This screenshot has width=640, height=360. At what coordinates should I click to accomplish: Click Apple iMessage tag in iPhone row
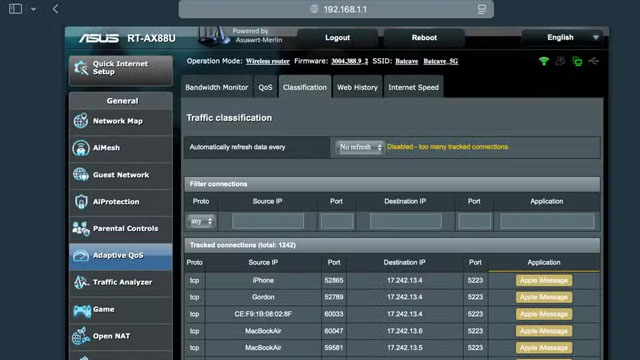tap(544, 280)
